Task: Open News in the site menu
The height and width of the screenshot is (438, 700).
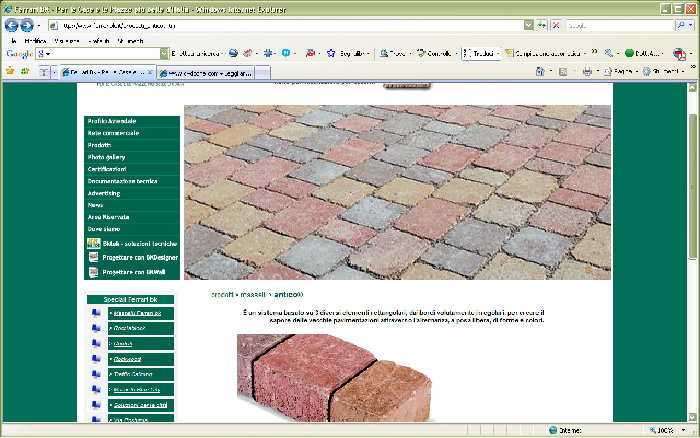Action: click(132, 205)
